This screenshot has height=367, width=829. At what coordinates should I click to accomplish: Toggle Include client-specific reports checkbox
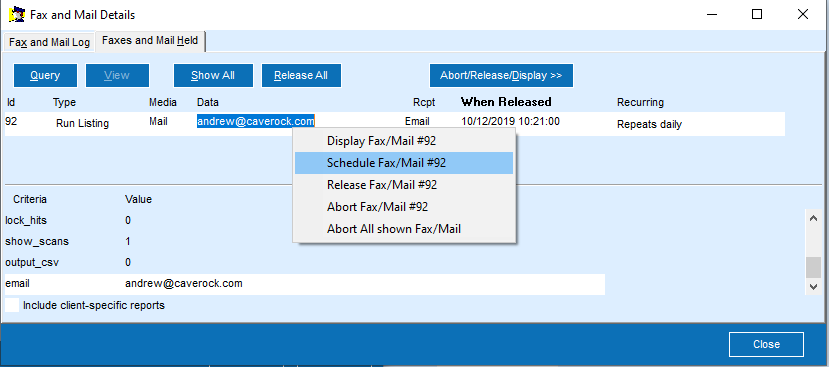[x=12, y=305]
